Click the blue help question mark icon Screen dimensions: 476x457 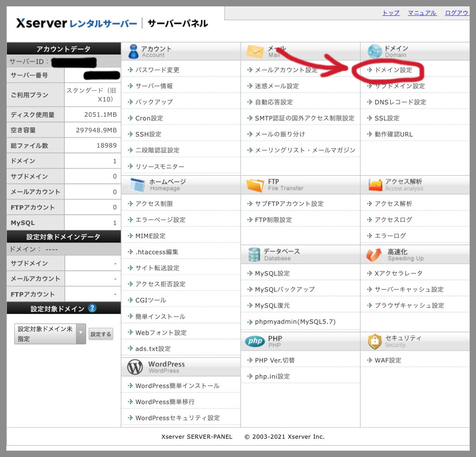tap(92, 308)
